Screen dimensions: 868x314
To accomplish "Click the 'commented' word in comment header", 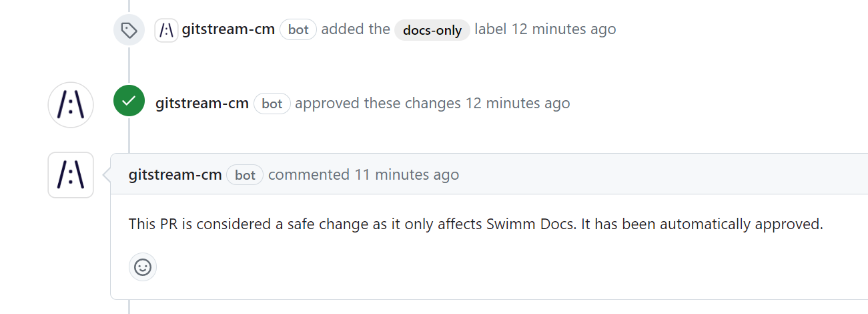I will click(x=309, y=175).
